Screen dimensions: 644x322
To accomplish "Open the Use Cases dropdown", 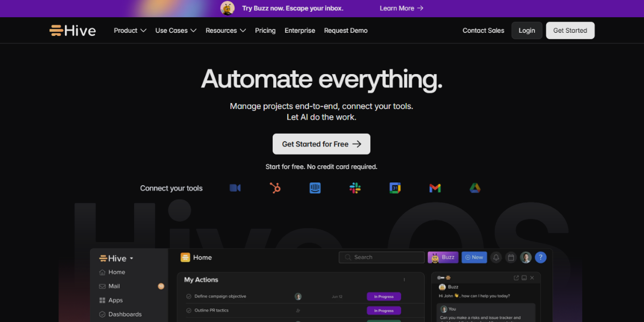I will coord(175,31).
